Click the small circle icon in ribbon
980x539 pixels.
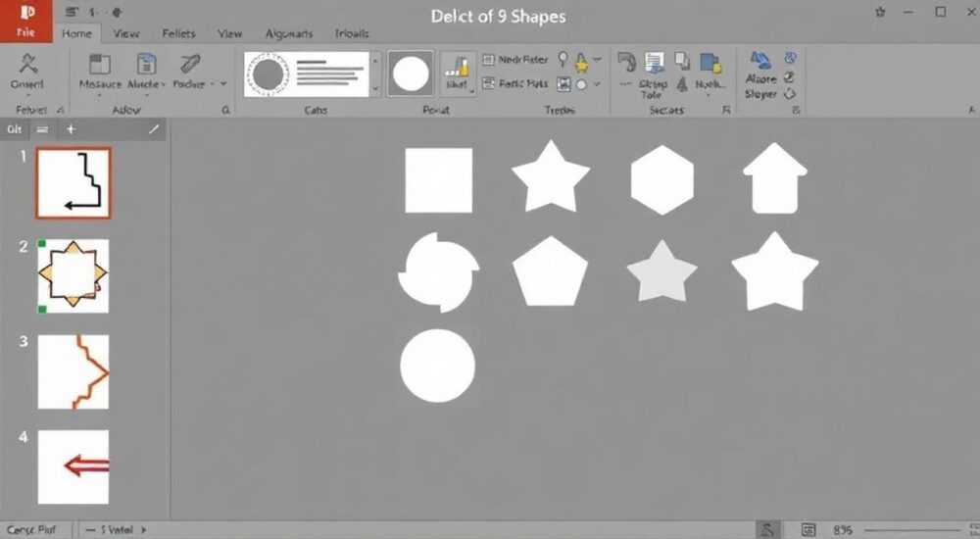582,84
